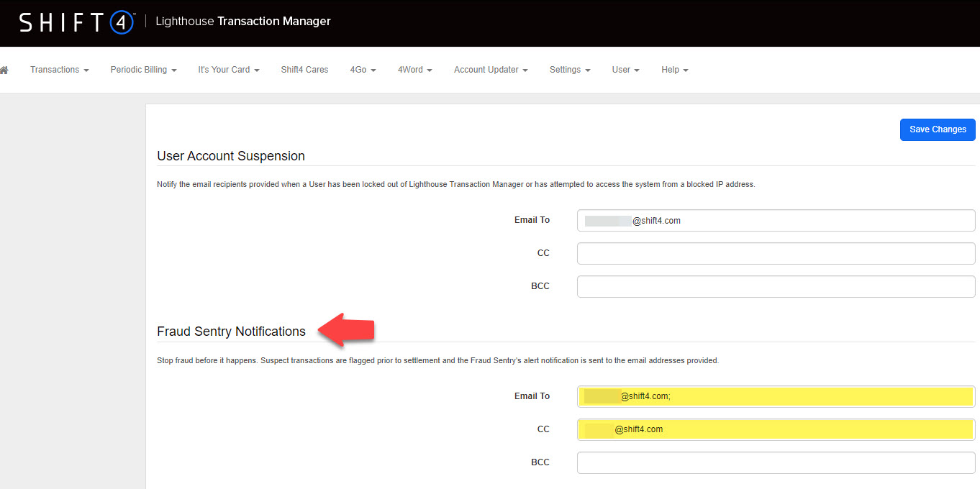Select the Fraud Sentry BCC field
The image size is (980, 489).
776,462
